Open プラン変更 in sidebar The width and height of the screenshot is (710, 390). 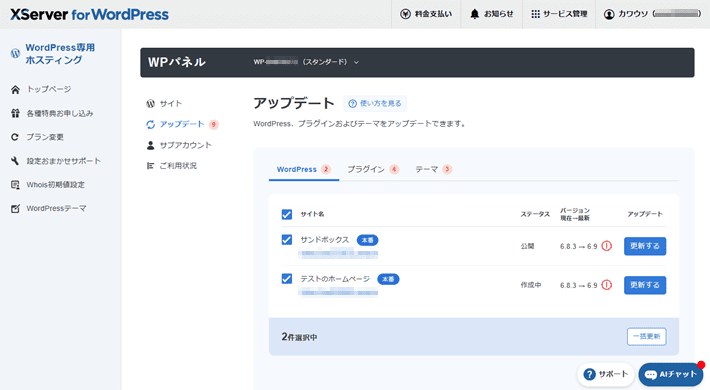tap(44, 137)
